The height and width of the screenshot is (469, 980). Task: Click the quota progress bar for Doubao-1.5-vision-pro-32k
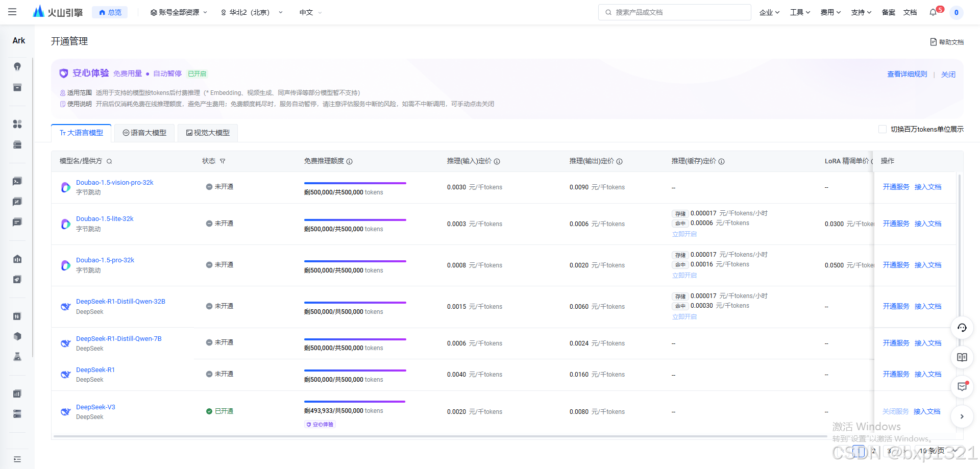click(x=355, y=183)
